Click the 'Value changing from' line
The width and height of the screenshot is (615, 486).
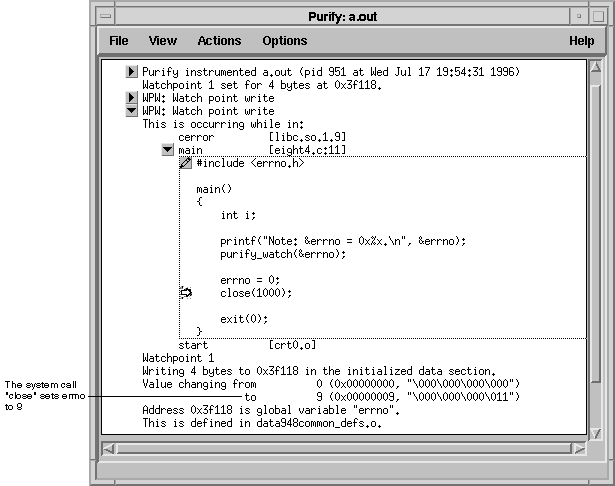coord(331,384)
